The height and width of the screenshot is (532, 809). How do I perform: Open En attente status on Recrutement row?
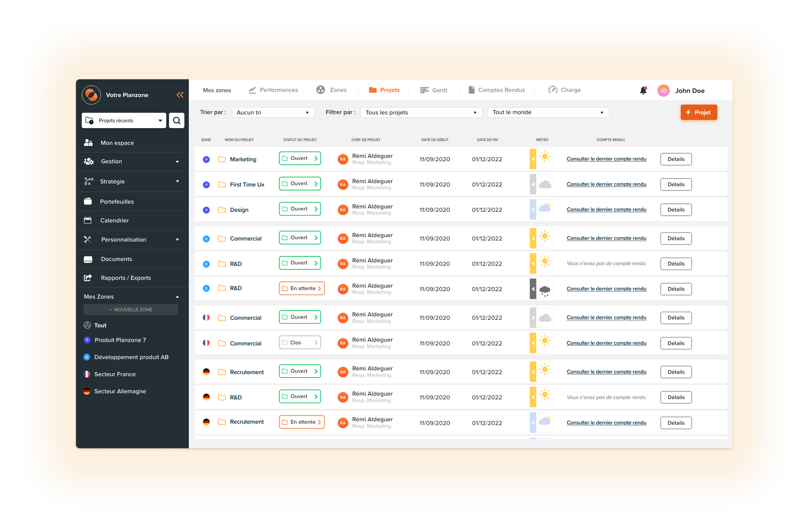tap(302, 422)
